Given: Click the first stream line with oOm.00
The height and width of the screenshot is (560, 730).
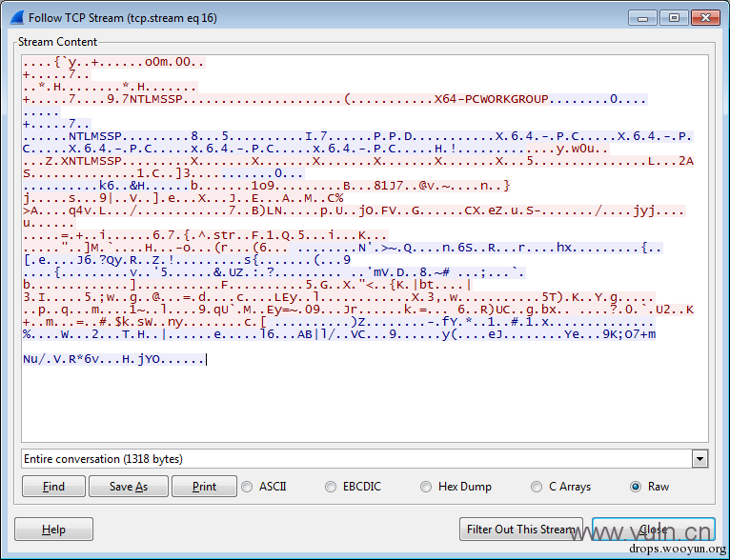Looking at the screenshot, I should click(x=114, y=62).
